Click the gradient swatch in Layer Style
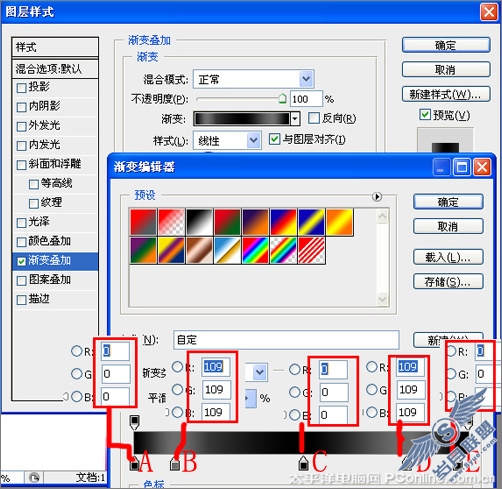The width and height of the screenshot is (502, 489). pyautogui.click(x=242, y=119)
